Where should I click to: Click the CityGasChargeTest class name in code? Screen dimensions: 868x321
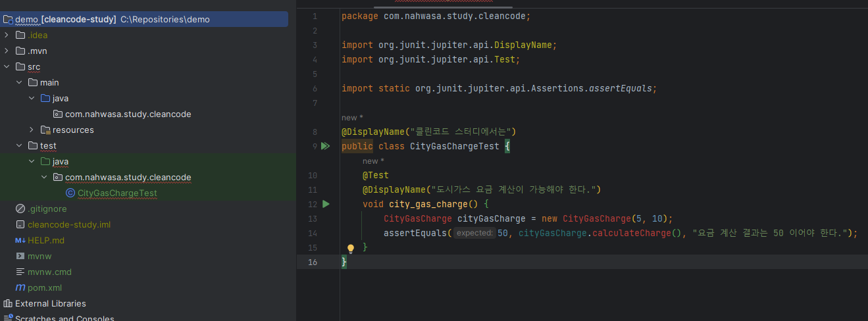coord(455,146)
